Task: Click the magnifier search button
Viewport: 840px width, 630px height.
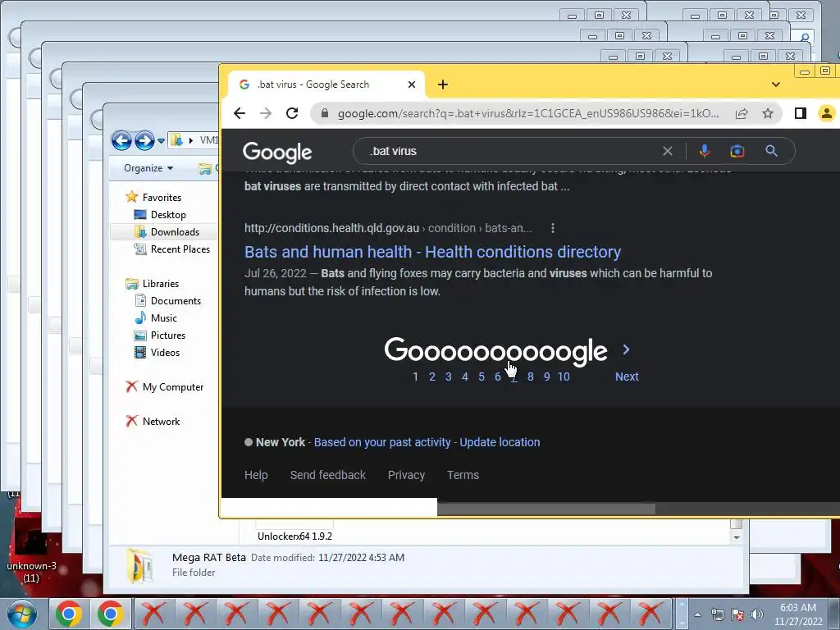Action: click(771, 151)
